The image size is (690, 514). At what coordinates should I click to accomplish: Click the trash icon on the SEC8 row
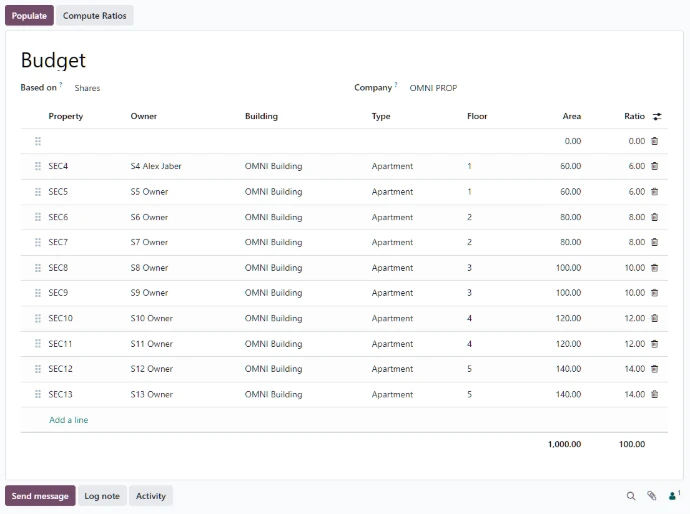click(655, 268)
